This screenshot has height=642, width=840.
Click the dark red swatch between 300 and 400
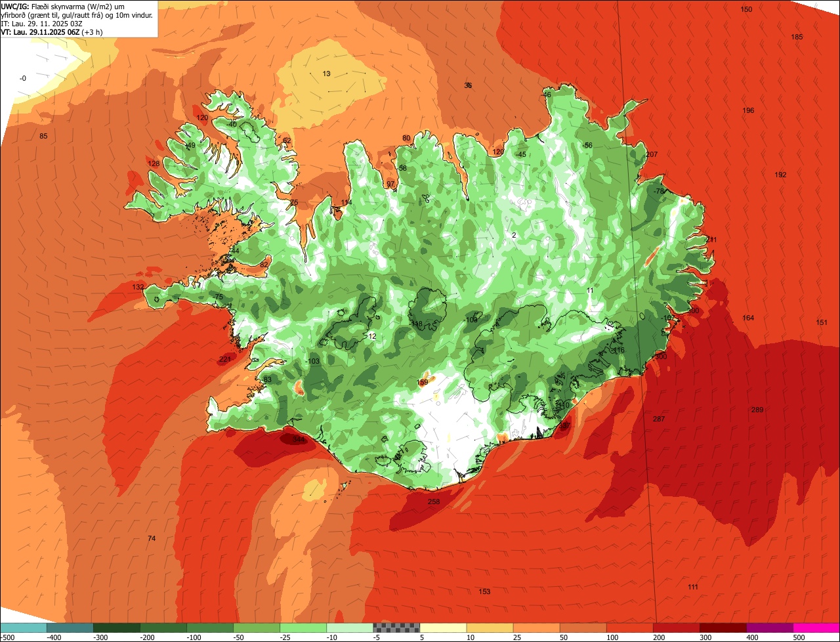tap(723, 628)
